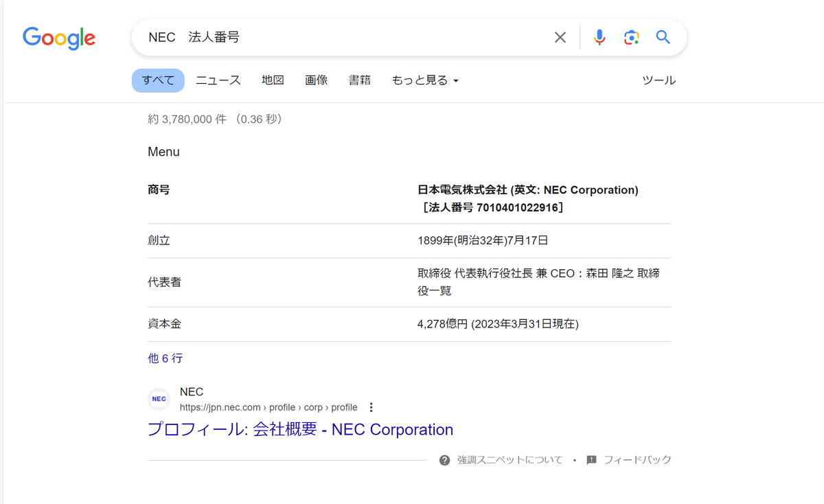Open three-dot menu beside NEC result URL
The height and width of the screenshot is (504, 824).
tap(371, 407)
